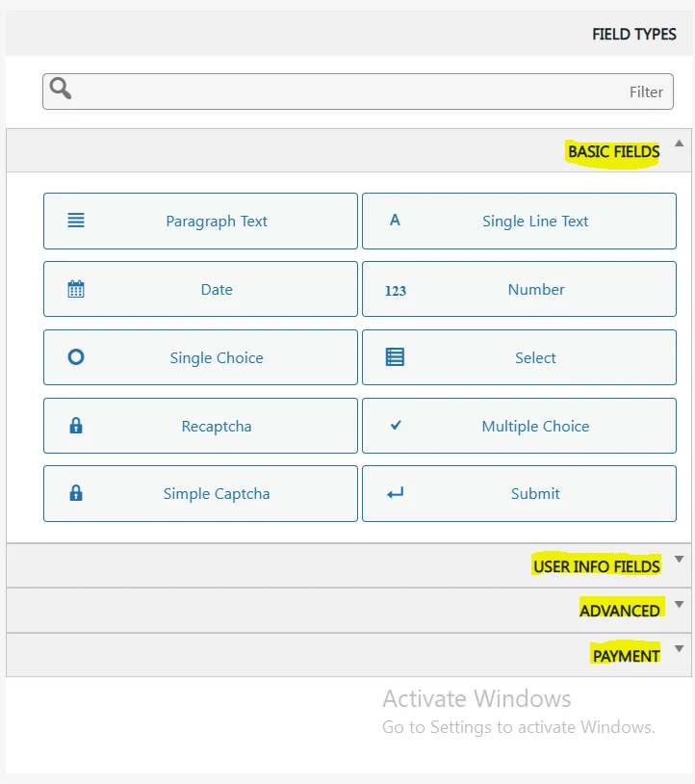Click the list icon for Select field

[x=395, y=357]
